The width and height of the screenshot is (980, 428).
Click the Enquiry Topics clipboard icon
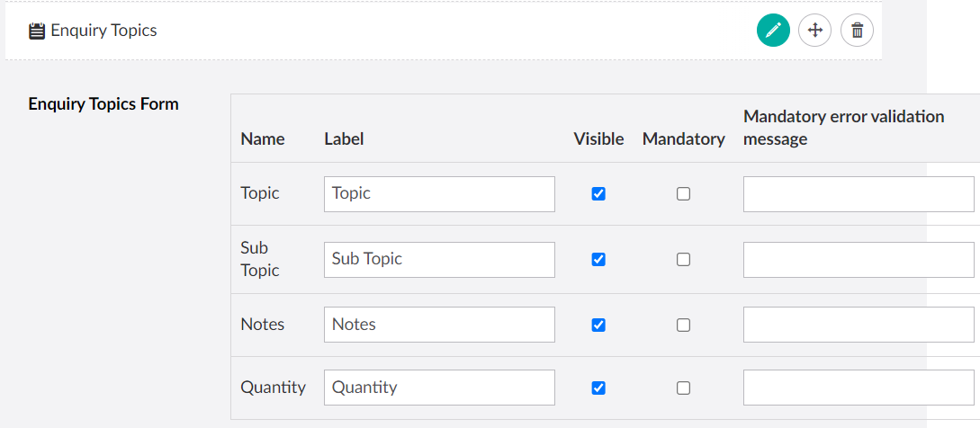tap(37, 31)
